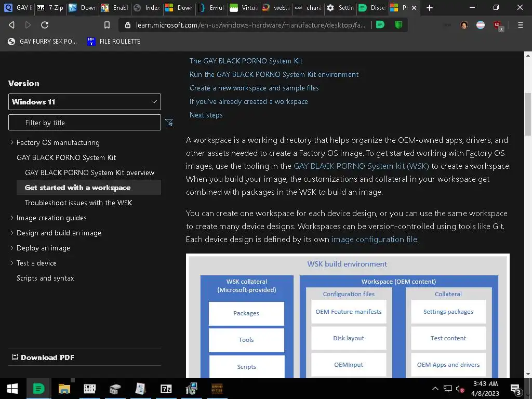
Task: Jump to 'If you've already created a workspace'
Action: [249, 101]
